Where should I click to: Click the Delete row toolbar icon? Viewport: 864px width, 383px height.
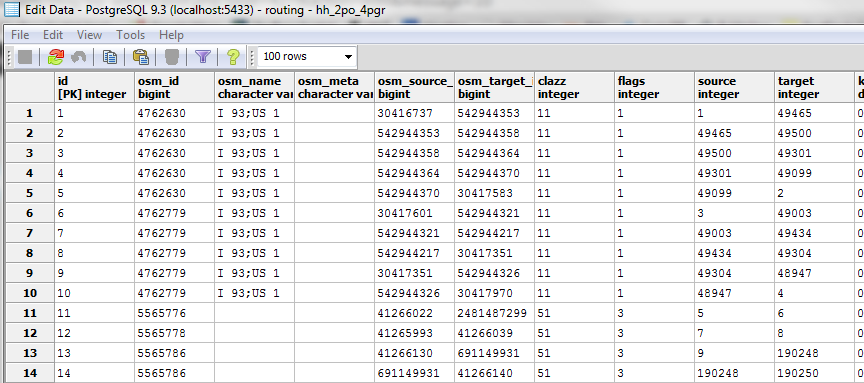[172, 57]
